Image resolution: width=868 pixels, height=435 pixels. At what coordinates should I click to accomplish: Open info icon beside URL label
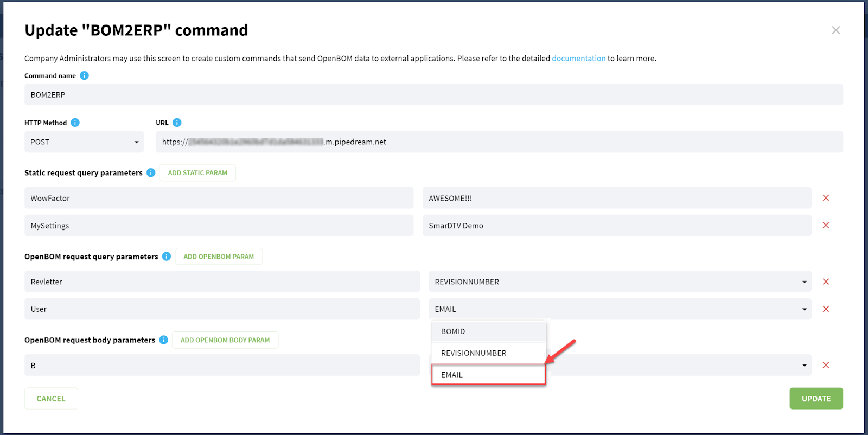[177, 123]
